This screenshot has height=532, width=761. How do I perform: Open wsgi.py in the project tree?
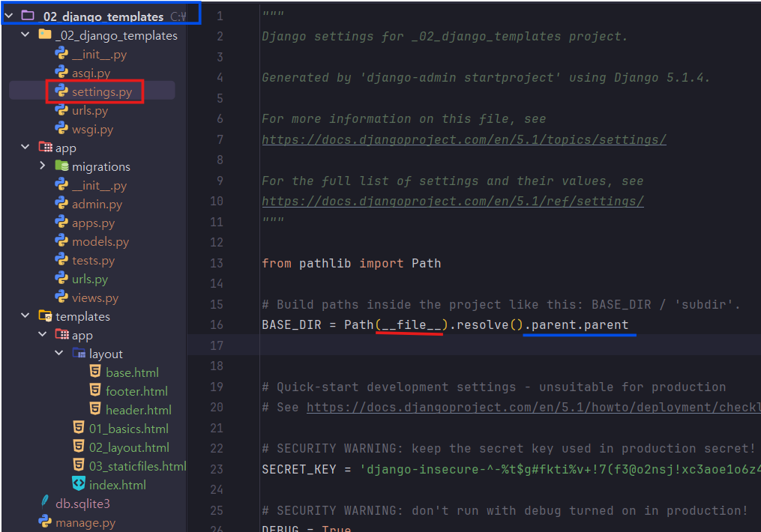[92, 130]
